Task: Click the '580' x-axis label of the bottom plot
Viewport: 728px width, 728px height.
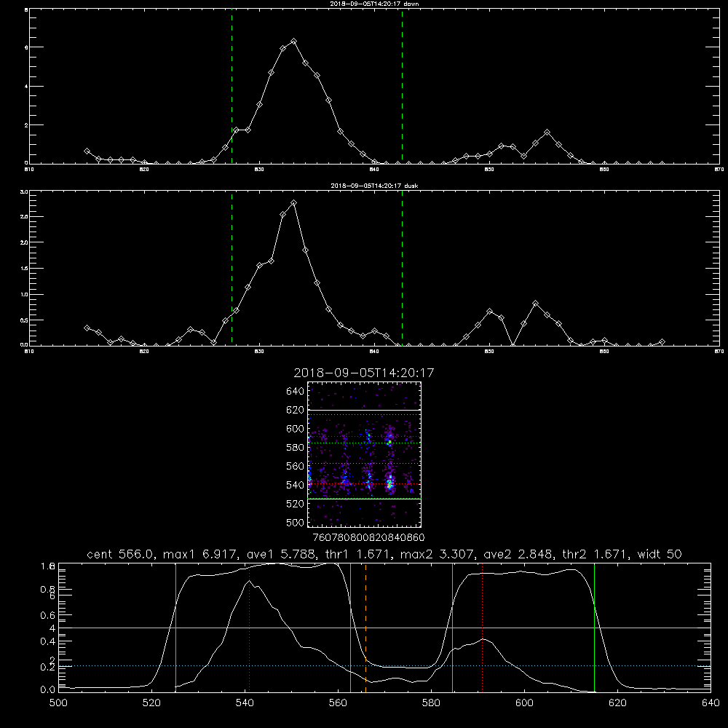Action: pyautogui.click(x=431, y=703)
